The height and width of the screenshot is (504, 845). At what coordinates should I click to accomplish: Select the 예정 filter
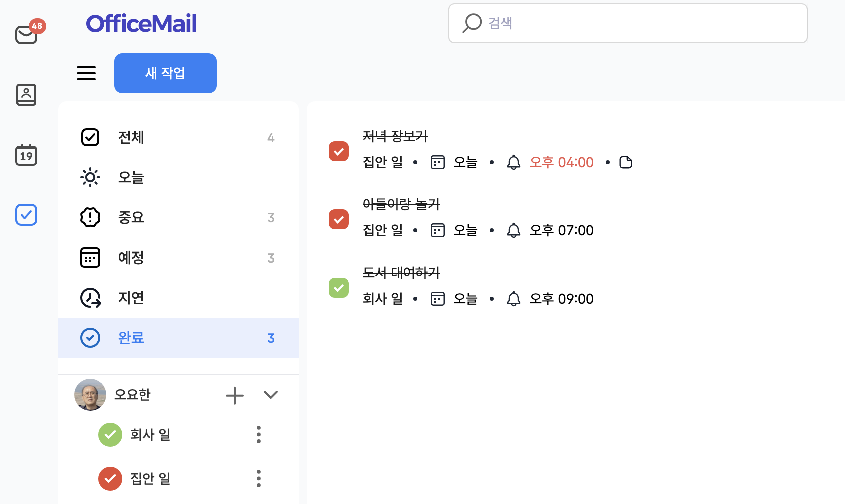coord(178,258)
